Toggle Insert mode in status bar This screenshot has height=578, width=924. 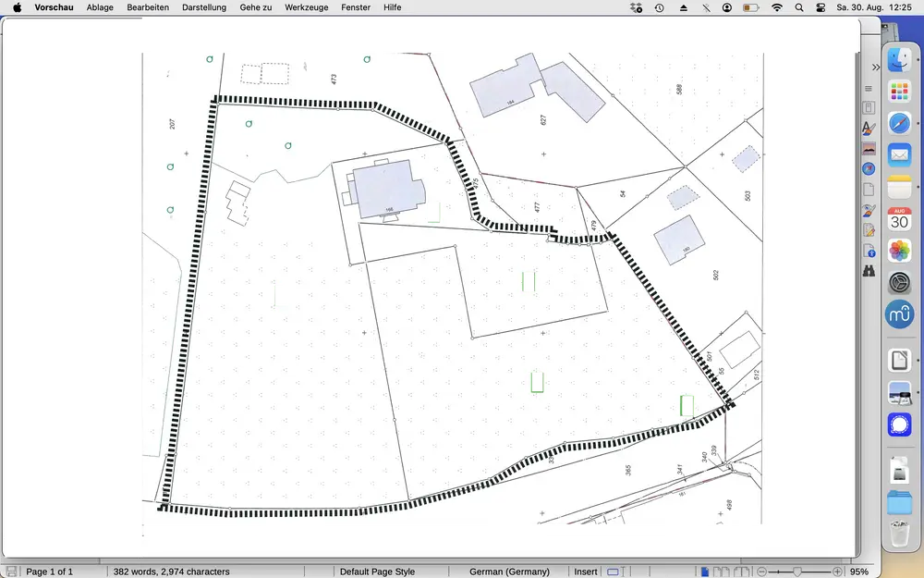pos(586,572)
